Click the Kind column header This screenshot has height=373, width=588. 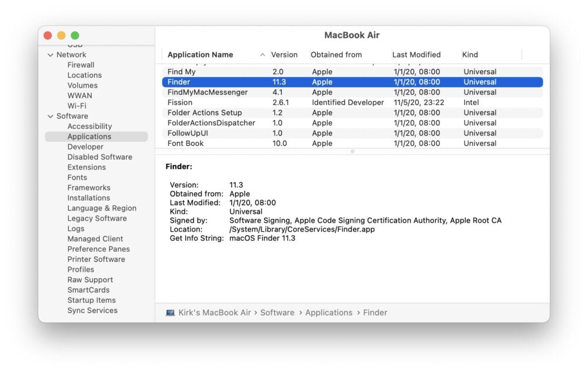click(469, 55)
